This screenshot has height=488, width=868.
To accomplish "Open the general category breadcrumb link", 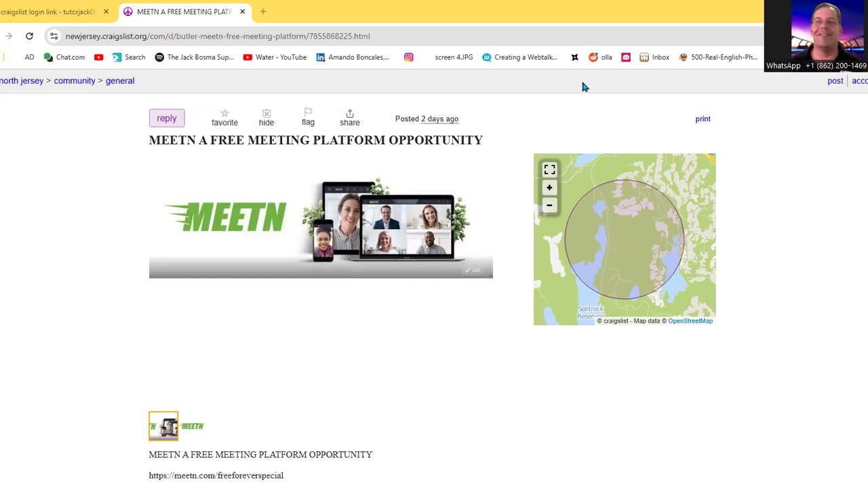I will click(x=120, y=81).
